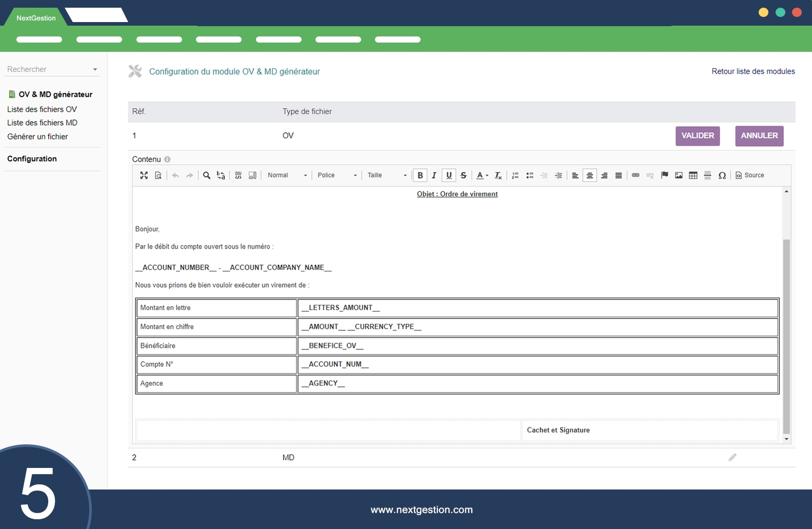Click the find (magnifier) icon in toolbar
The height and width of the screenshot is (529, 812).
pyautogui.click(x=207, y=175)
